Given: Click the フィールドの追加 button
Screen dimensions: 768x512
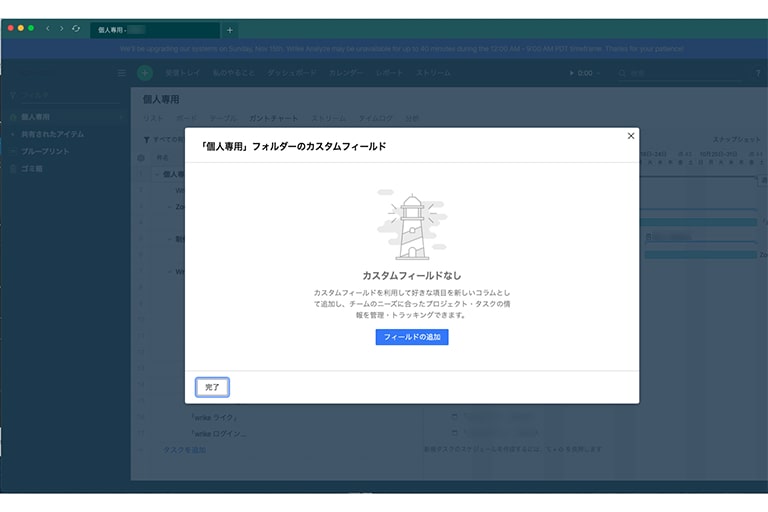Looking at the screenshot, I should pos(412,337).
